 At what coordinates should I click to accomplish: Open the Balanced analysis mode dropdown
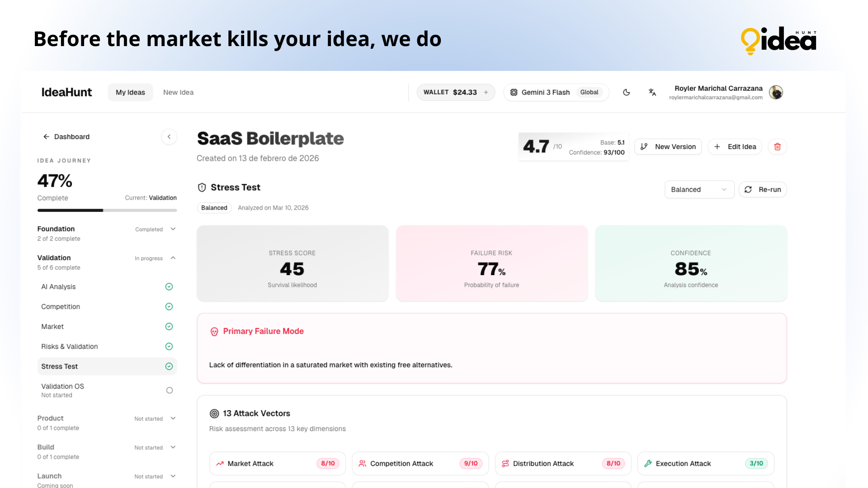(x=699, y=189)
